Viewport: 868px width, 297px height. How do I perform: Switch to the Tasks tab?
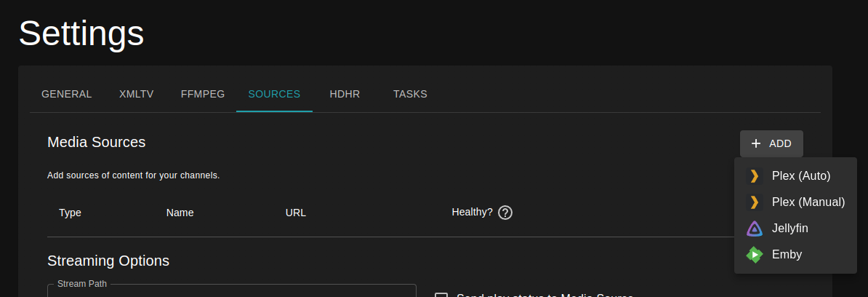tap(410, 94)
